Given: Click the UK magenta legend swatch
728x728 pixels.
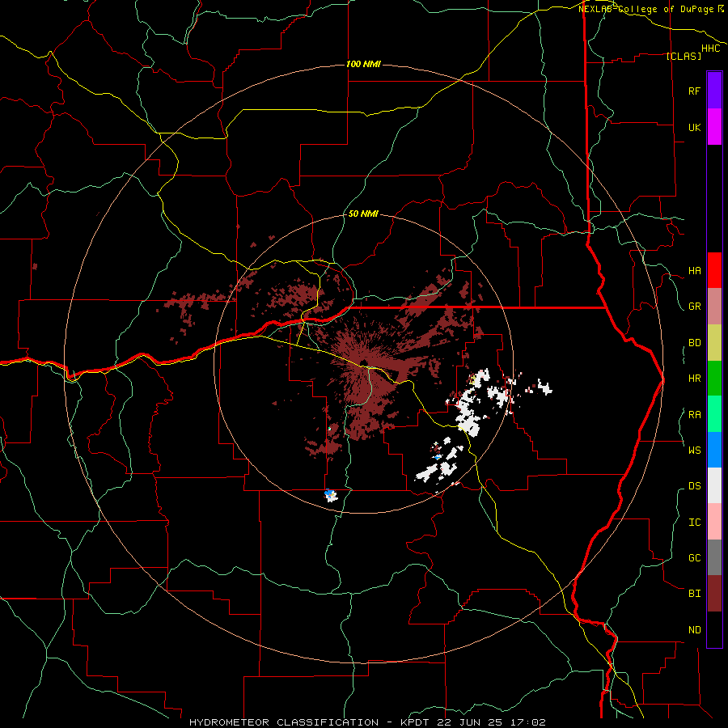Looking at the screenshot, I should [x=714, y=127].
